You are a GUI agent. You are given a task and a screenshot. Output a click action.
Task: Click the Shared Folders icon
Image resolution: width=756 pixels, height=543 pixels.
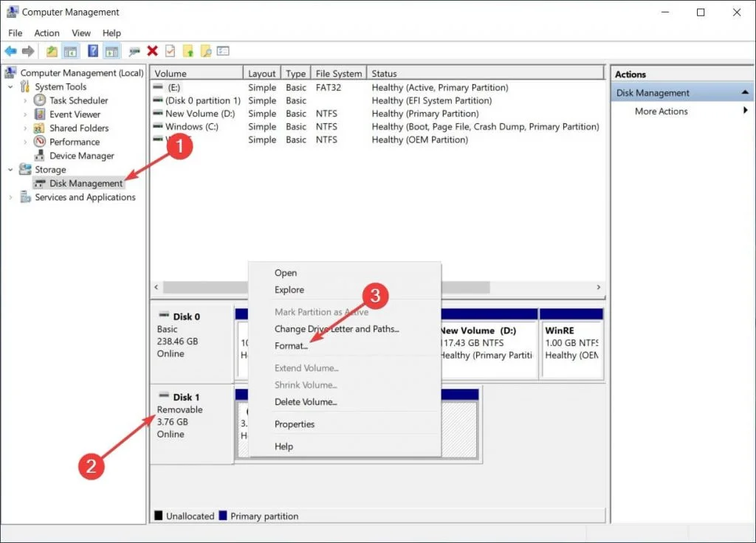click(39, 128)
